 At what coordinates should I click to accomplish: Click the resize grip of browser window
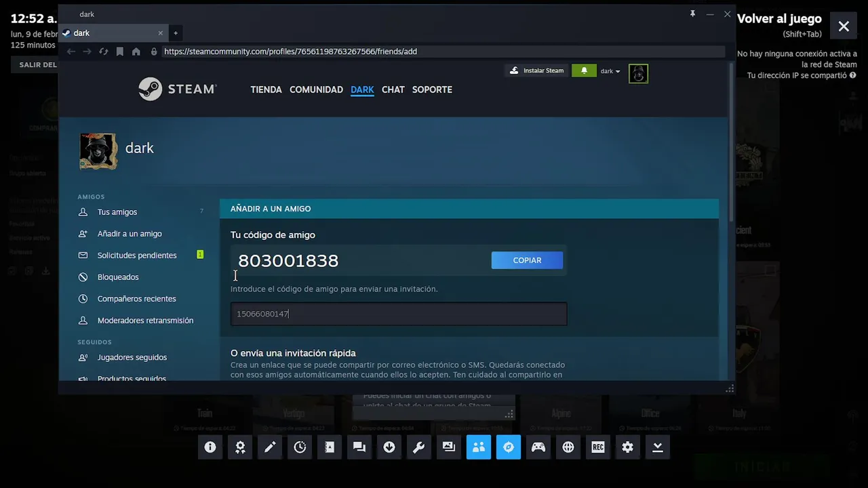[730, 389]
